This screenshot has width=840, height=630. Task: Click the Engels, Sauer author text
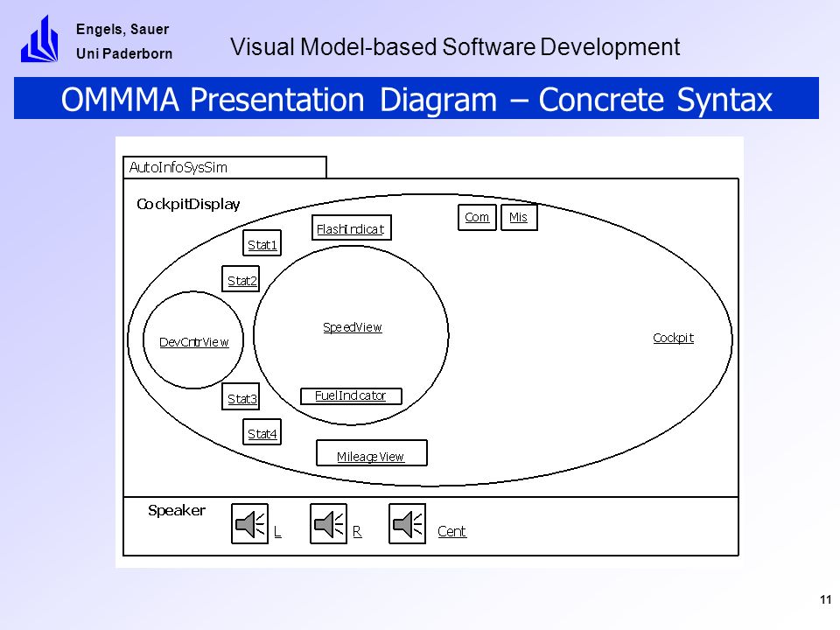point(122,30)
